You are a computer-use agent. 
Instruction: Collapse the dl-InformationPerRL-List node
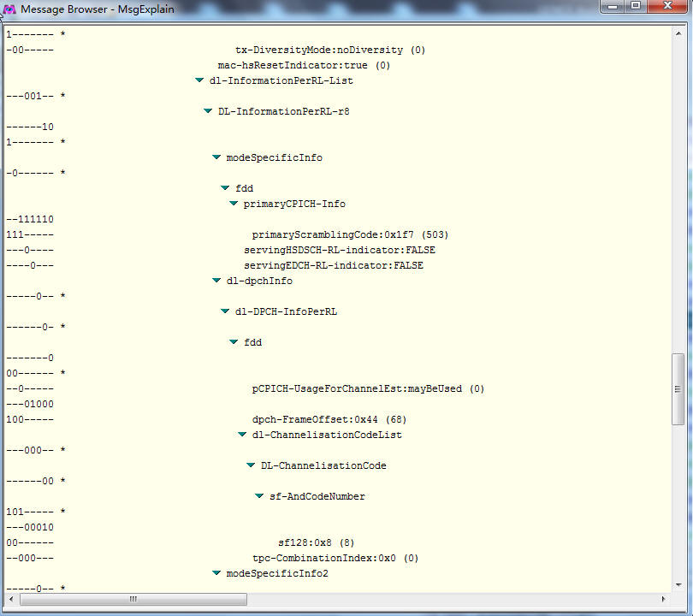point(199,80)
